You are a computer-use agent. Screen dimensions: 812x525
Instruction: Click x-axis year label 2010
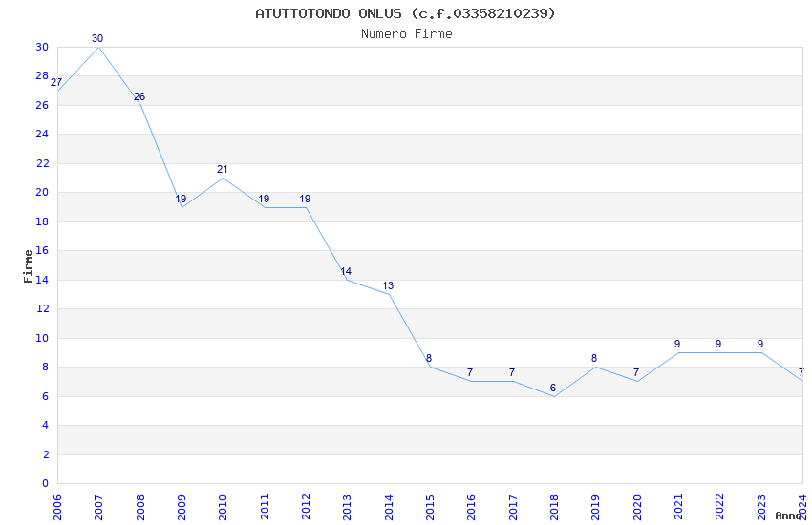click(224, 507)
